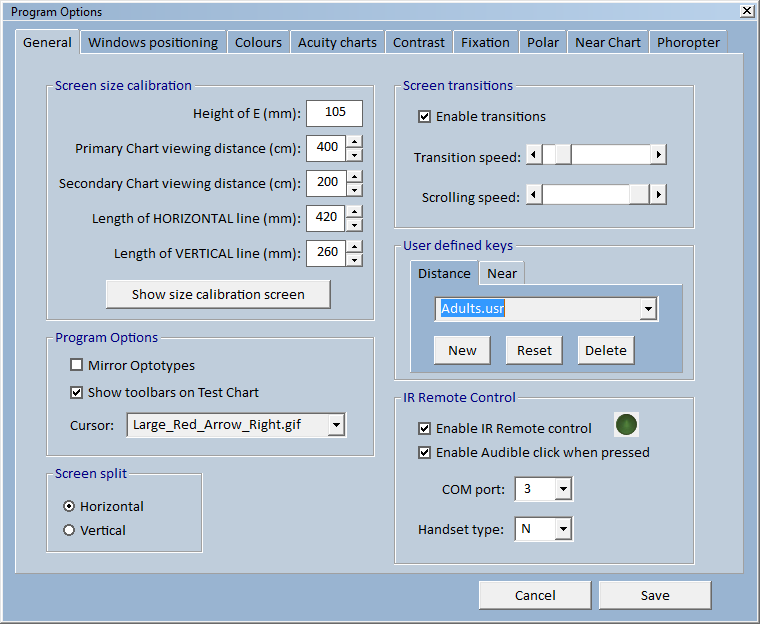The width and height of the screenshot is (760, 624).
Task: Select the Contrast tab
Action: tap(419, 43)
